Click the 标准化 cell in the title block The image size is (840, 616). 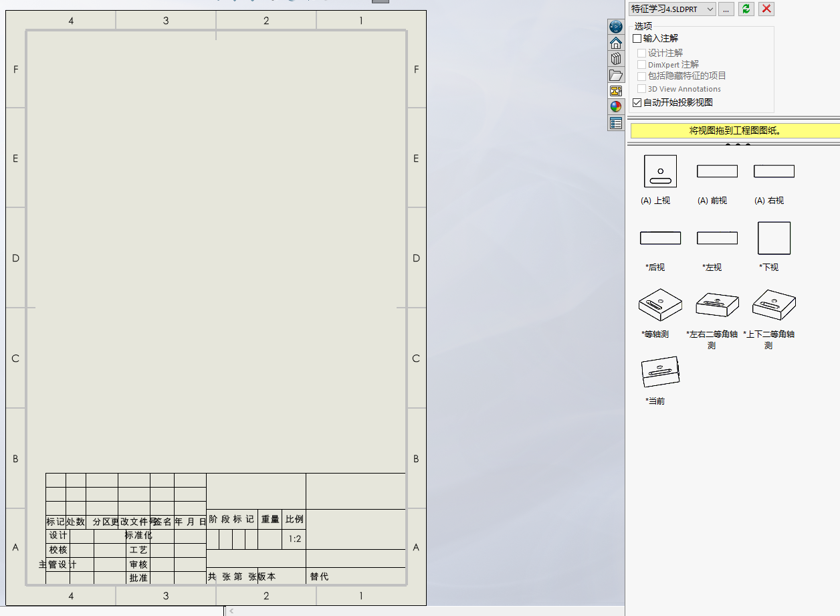pyautogui.click(x=138, y=536)
